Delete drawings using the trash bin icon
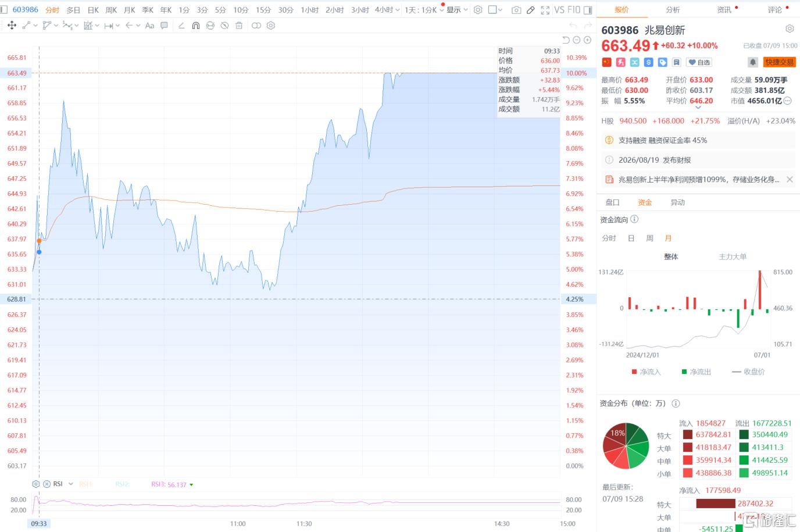The width and height of the screenshot is (800, 532). (x=239, y=26)
